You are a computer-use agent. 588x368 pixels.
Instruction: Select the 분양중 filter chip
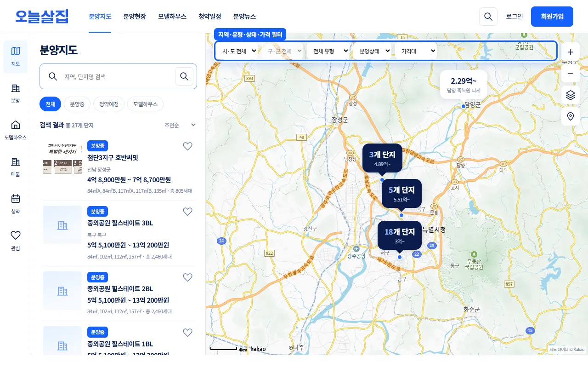point(77,104)
